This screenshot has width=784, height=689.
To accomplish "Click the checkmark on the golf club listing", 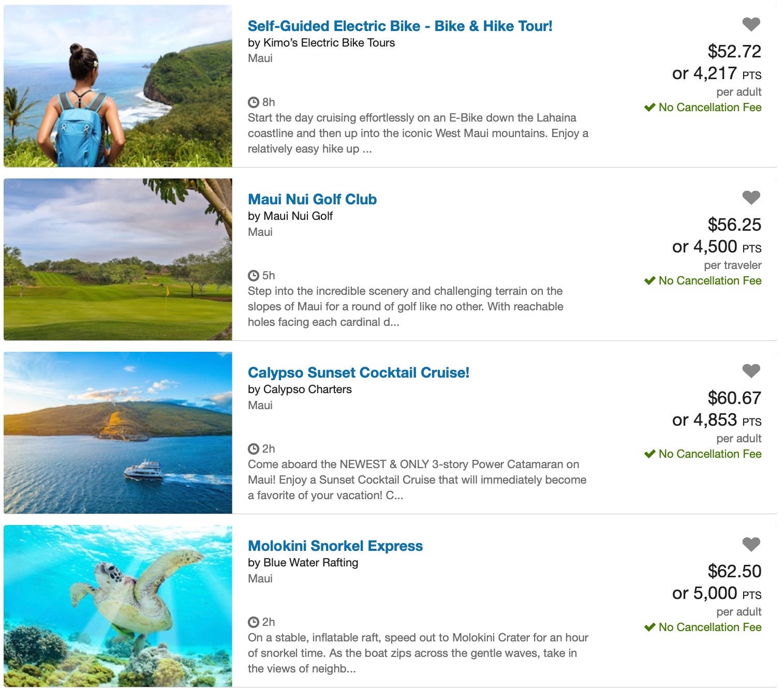I will click(x=649, y=281).
